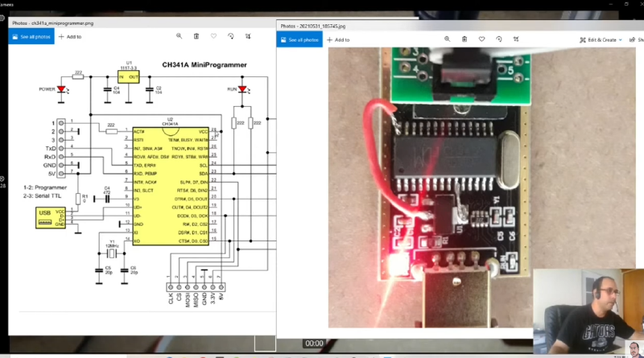The height and width of the screenshot is (358, 644).
Task: Rotate icon in the 20210531 photo window
Action: pyautogui.click(x=499, y=39)
